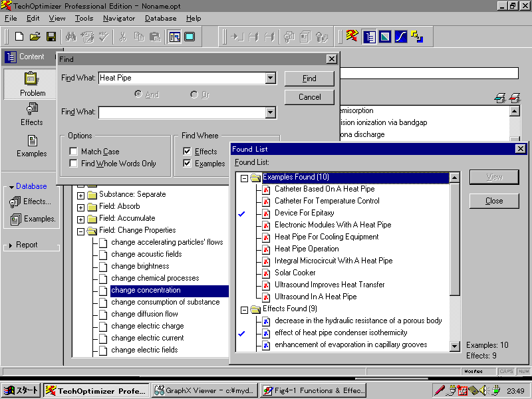Select 'effect of heat pipe condenser isothermicity'
The image size is (532, 399).
click(x=340, y=332)
